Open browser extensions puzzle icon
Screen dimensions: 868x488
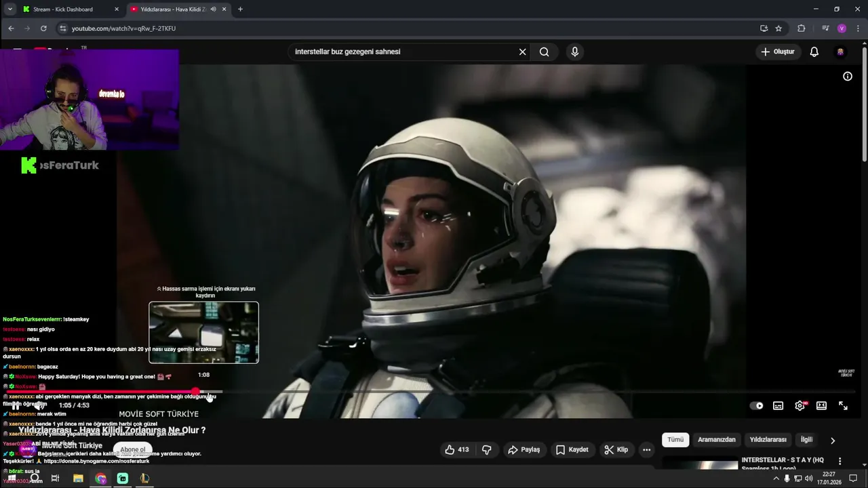click(x=802, y=28)
